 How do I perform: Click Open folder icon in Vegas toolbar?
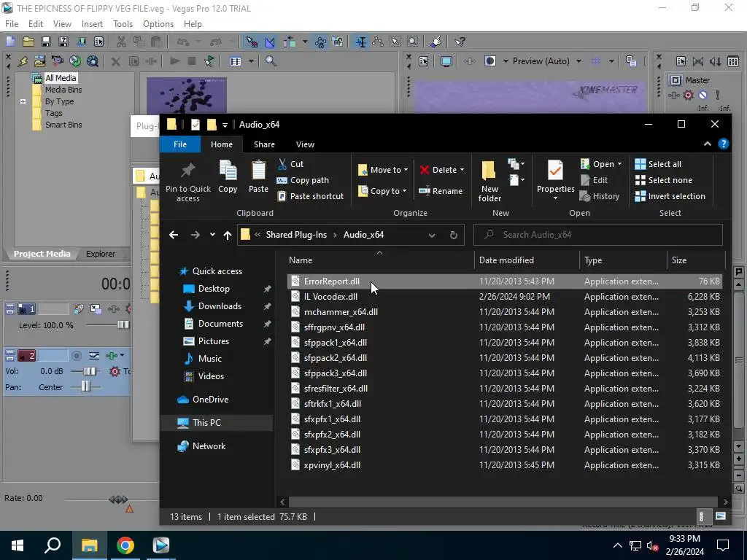point(28,42)
